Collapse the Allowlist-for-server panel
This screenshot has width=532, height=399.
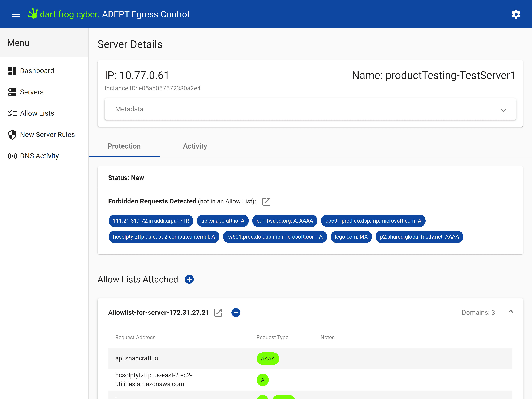[511, 312]
